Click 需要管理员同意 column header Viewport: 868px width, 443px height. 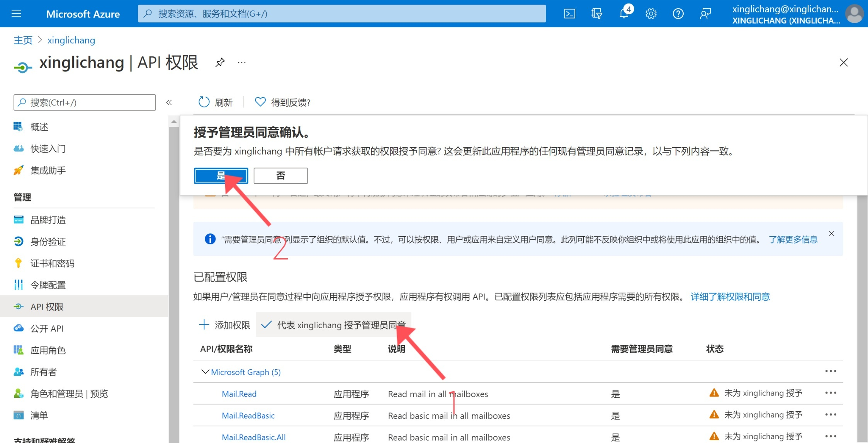pyautogui.click(x=642, y=349)
